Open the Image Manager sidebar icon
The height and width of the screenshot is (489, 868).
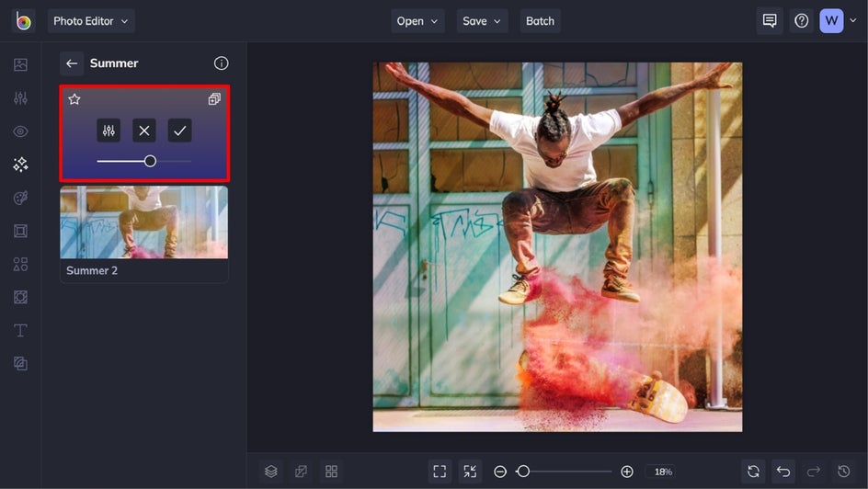point(20,64)
